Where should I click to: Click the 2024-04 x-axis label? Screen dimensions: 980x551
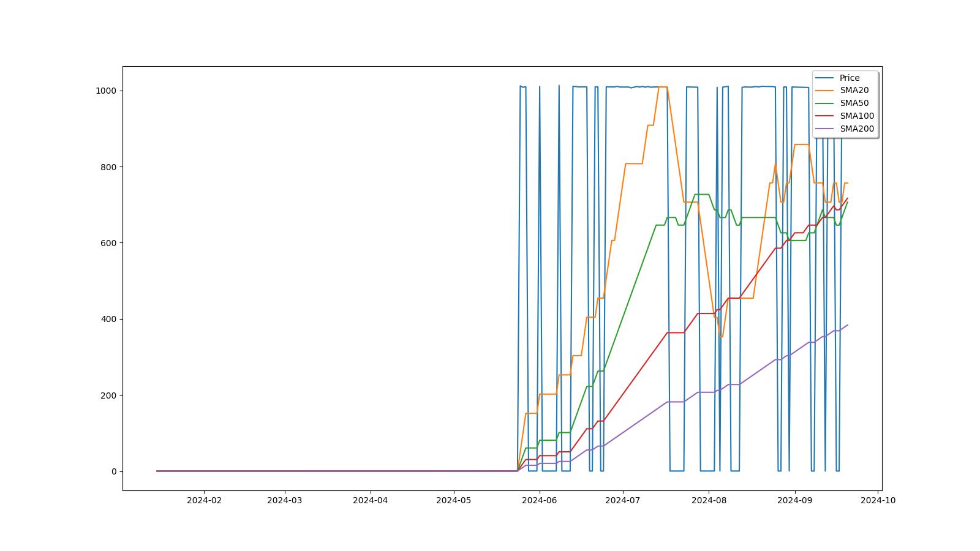point(371,500)
